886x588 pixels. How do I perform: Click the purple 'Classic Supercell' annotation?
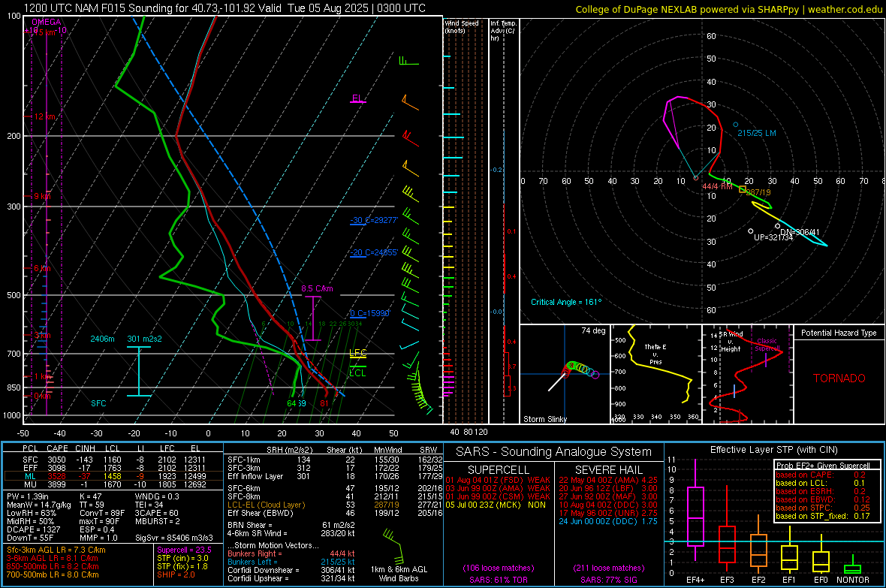767,345
